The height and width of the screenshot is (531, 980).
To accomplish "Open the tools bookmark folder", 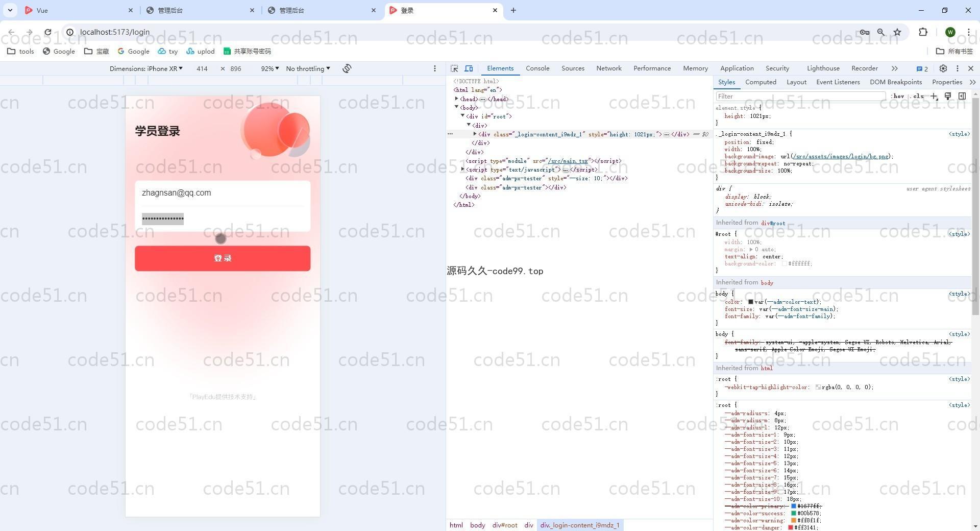I will point(20,51).
